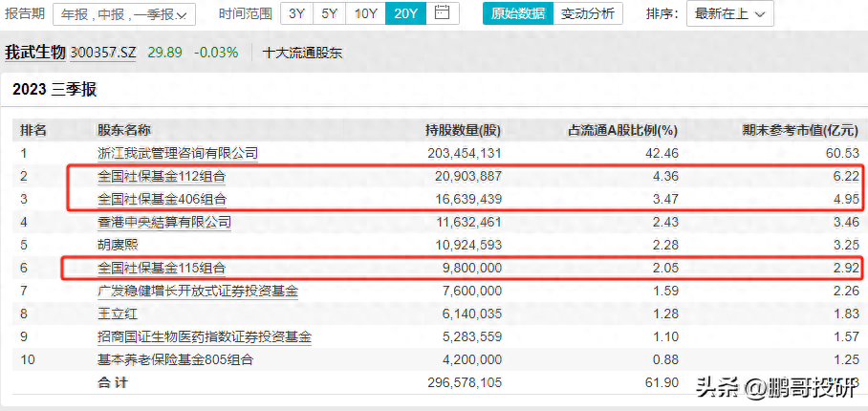This screenshot has height=411, width=868.
Task: Click the total share count 296,578,105
Action: click(x=465, y=382)
